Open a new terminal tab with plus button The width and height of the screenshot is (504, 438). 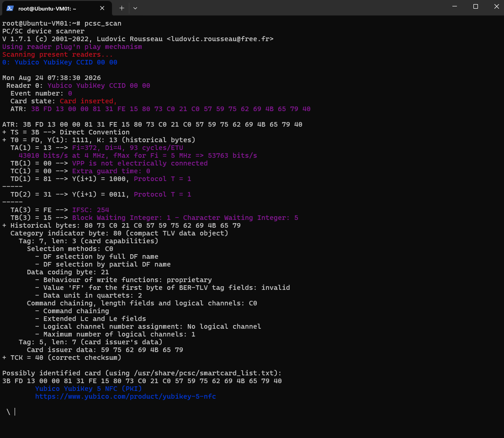click(x=122, y=8)
